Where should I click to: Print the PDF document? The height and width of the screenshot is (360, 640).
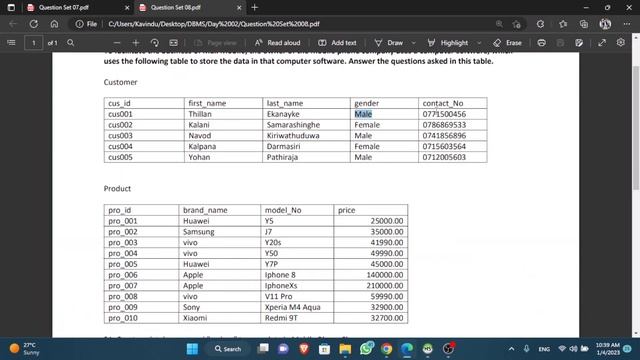542,43
